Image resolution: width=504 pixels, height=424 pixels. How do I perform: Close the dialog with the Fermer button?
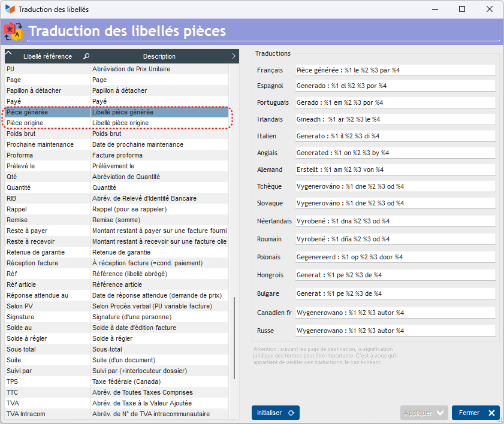[475, 413]
